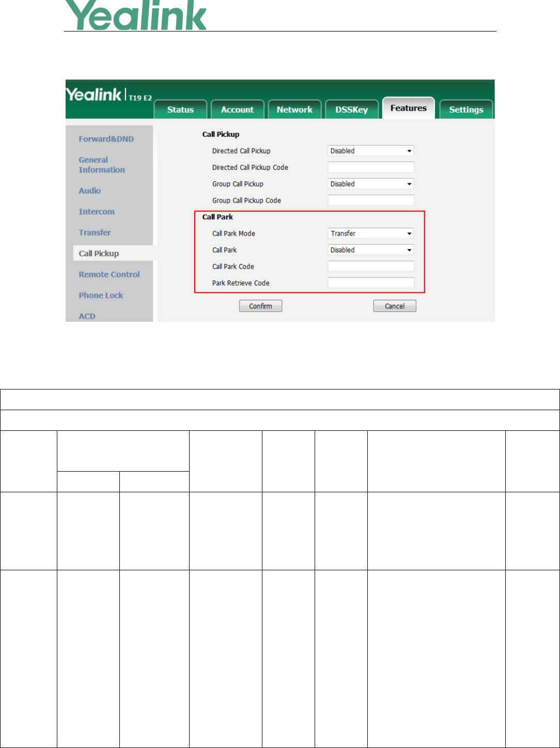
Task: Open Forward&DND in the sidebar
Action: pyautogui.click(x=106, y=139)
